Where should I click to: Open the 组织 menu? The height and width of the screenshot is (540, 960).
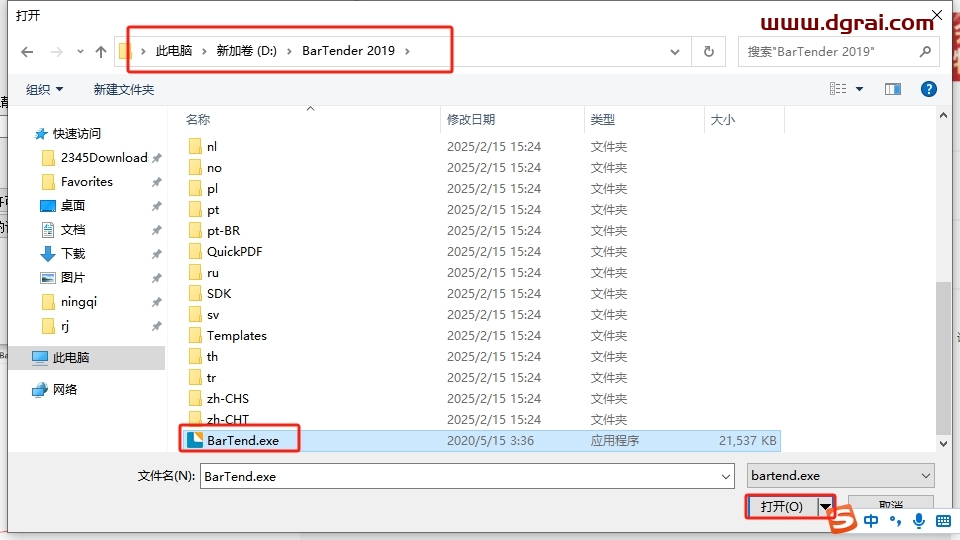pyautogui.click(x=44, y=89)
